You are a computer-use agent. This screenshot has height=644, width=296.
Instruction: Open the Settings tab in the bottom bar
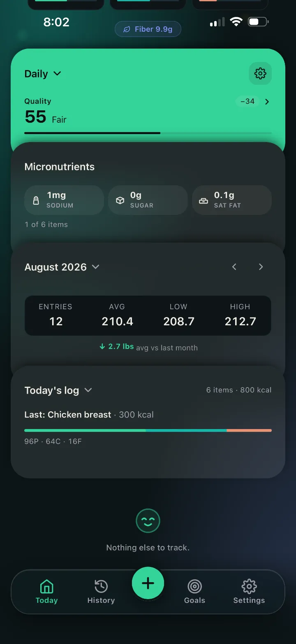[x=249, y=592]
